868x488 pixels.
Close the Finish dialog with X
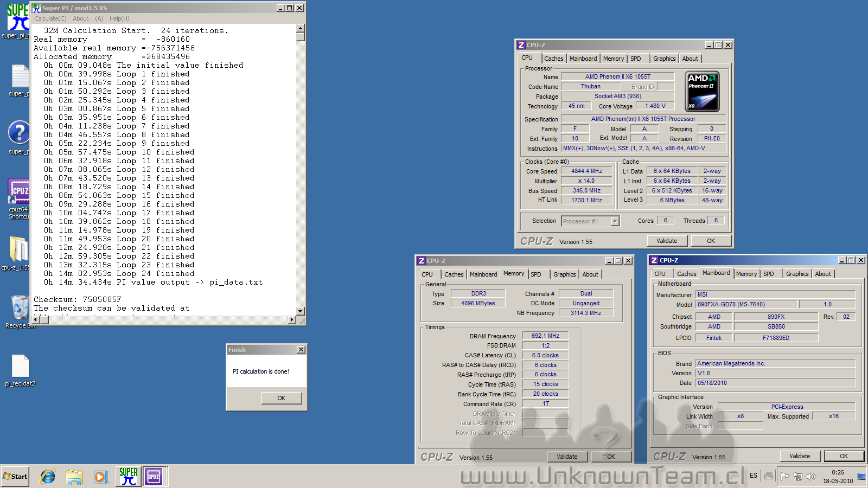coord(301,350)
